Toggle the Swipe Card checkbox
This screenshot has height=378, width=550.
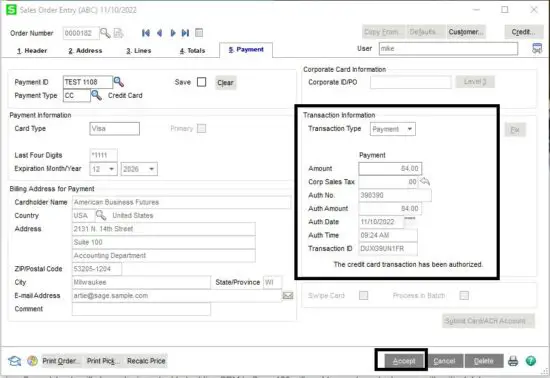tap(364, 295)
